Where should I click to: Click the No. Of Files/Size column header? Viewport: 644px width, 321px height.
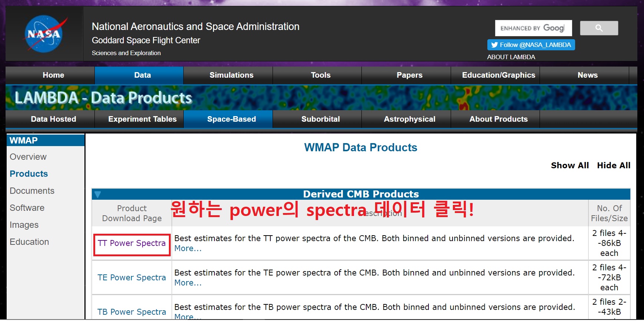pyautogui.click(x=609, y=213)
